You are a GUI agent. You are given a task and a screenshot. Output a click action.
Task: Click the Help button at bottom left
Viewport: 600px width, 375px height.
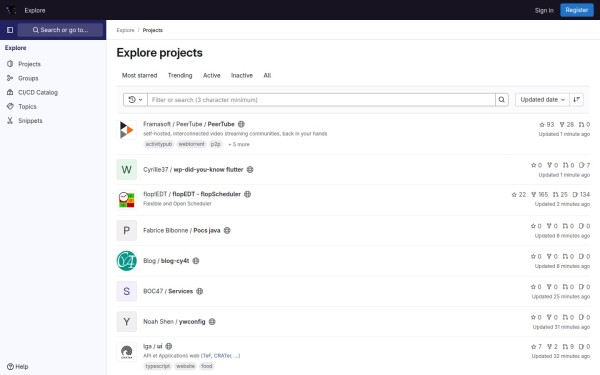tap(18, 367)
